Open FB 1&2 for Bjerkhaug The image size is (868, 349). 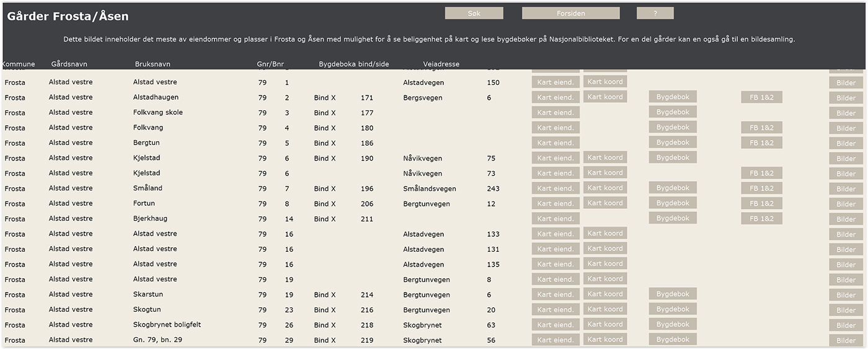click(x=761, y=218)
